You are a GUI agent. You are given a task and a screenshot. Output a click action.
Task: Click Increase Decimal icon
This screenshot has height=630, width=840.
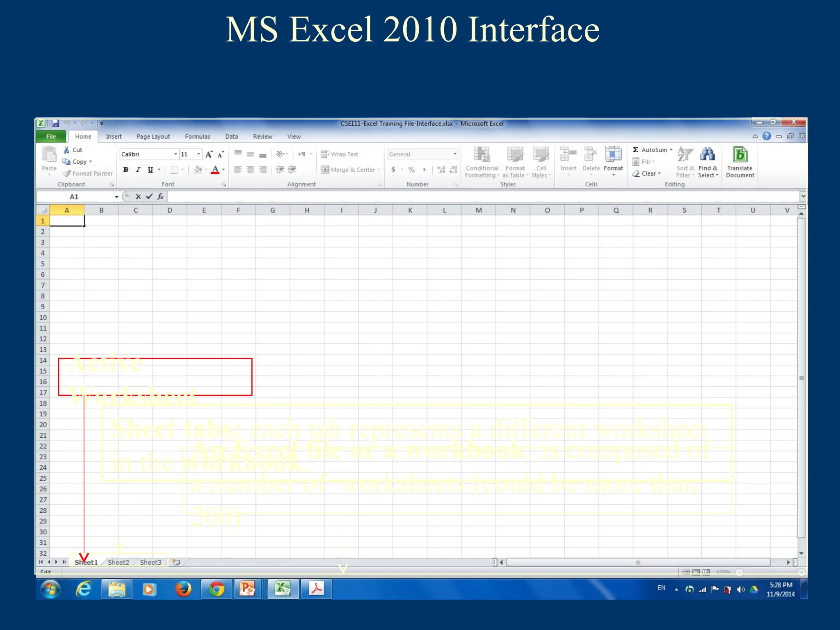pos(441,170)
